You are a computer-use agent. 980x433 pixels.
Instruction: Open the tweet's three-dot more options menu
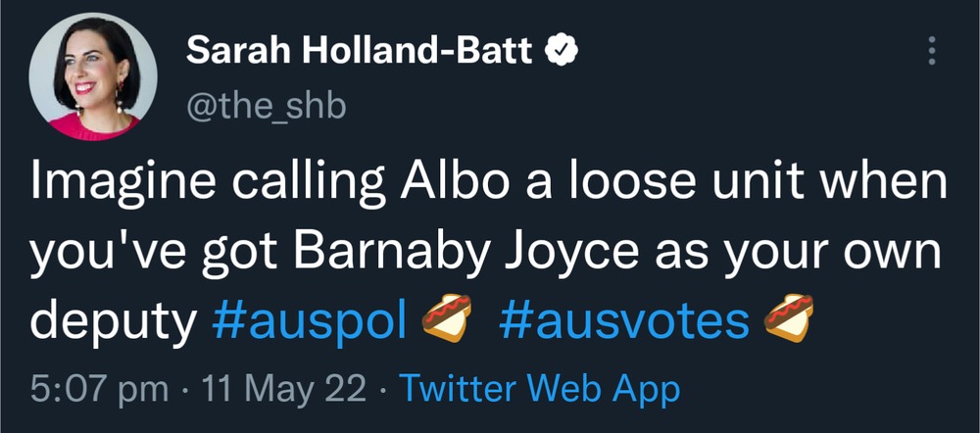(x=932, y=51)
